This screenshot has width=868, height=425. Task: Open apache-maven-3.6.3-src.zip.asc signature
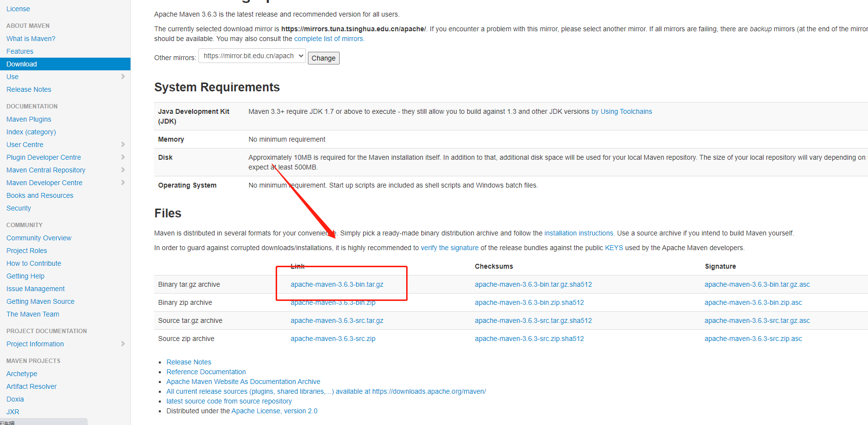pos(753,339)
